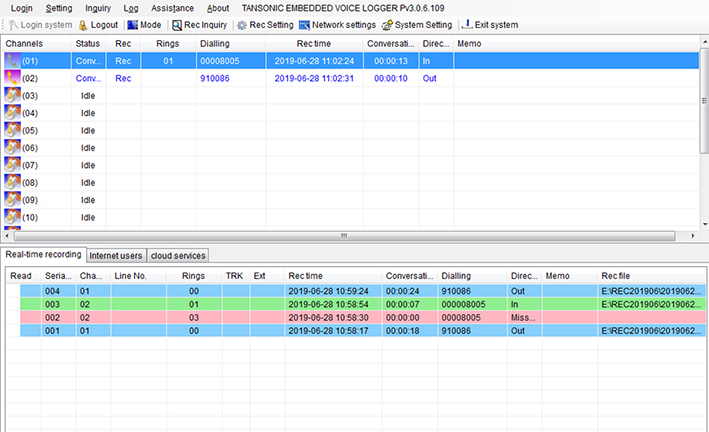Click the Mode toolbar button
Viewport: 709px width, 432px height.
[132, 24]
